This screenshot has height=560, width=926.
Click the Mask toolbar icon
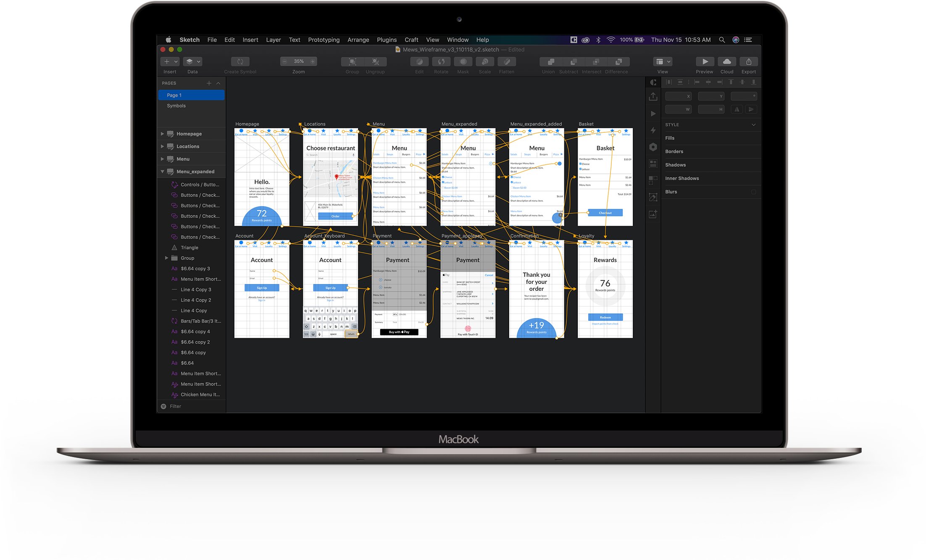pyautogui.click(x=463, y=62)
